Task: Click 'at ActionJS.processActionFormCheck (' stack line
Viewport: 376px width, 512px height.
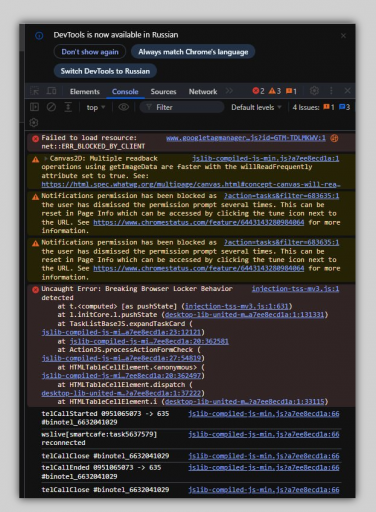Action: point(129,350)
